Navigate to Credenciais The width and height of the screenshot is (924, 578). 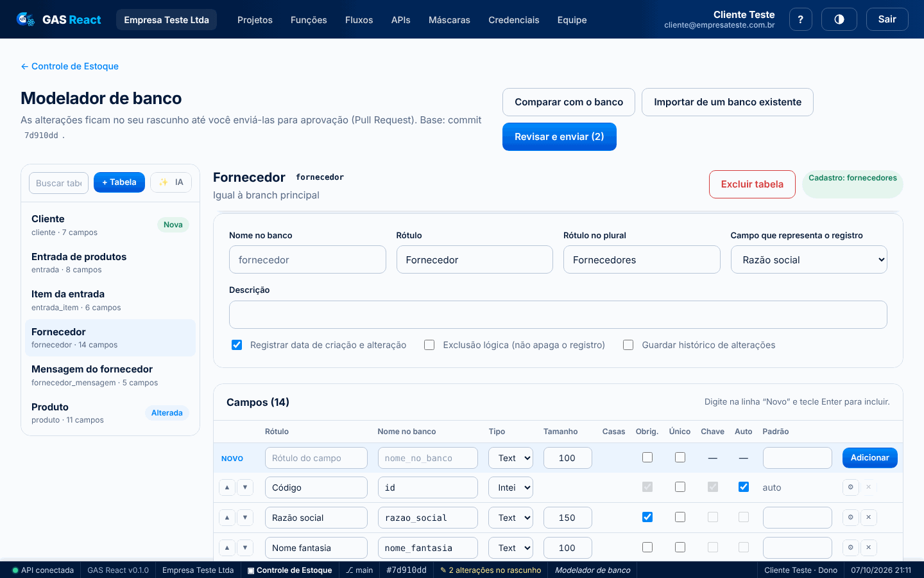coord(514,20)
